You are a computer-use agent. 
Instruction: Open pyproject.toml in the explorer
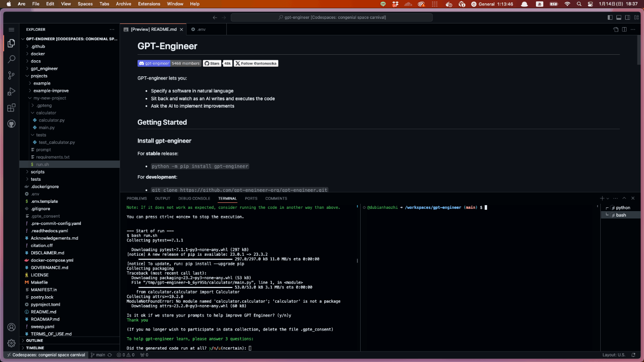point(69,305)
